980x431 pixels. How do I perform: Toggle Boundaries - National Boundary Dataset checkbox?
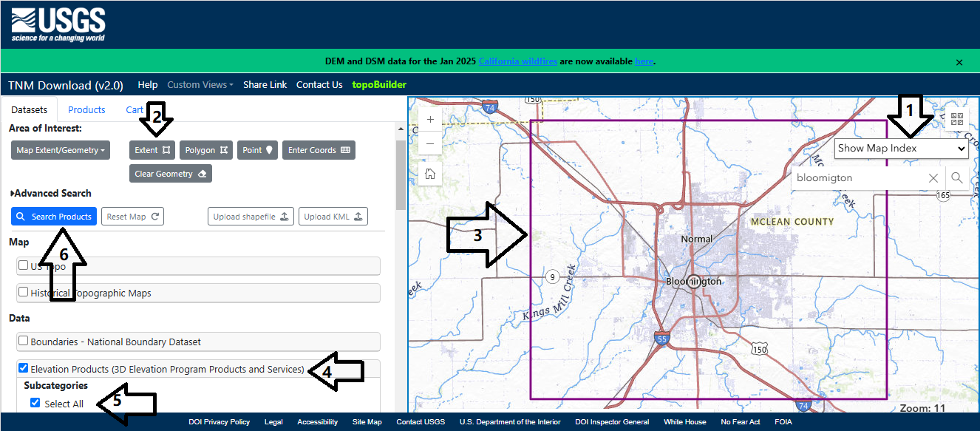tap(24, 341)
